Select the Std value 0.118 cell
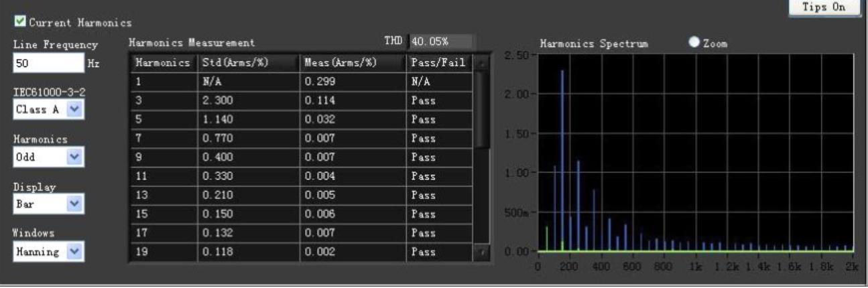The width and height of the screenshot is (868, 288). [x=248, y=253]
